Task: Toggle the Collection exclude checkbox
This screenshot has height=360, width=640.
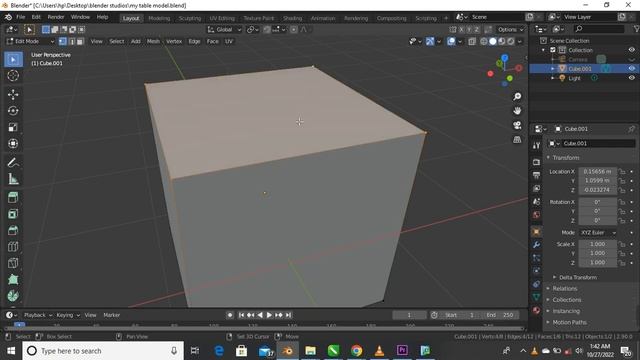Action: [553, 50]
